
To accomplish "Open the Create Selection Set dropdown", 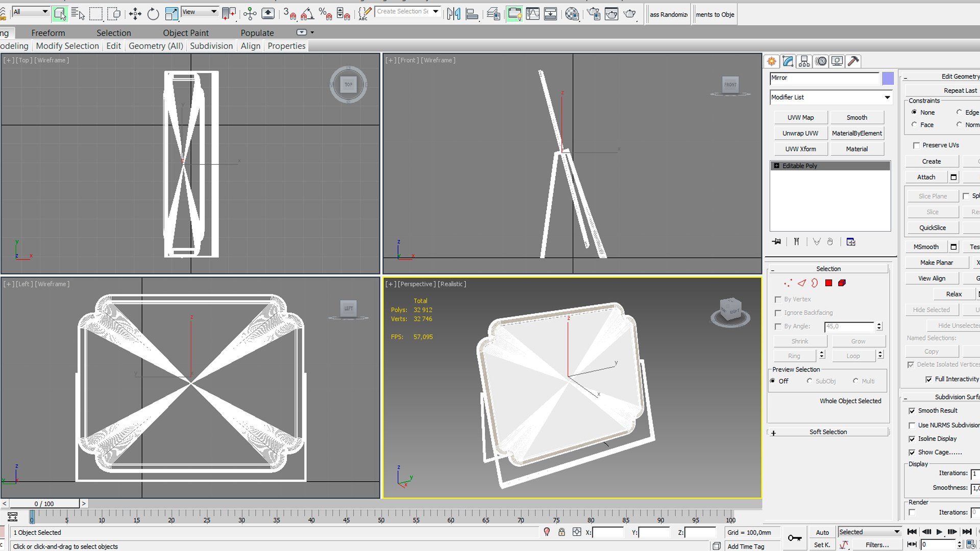I will [408, 11].
